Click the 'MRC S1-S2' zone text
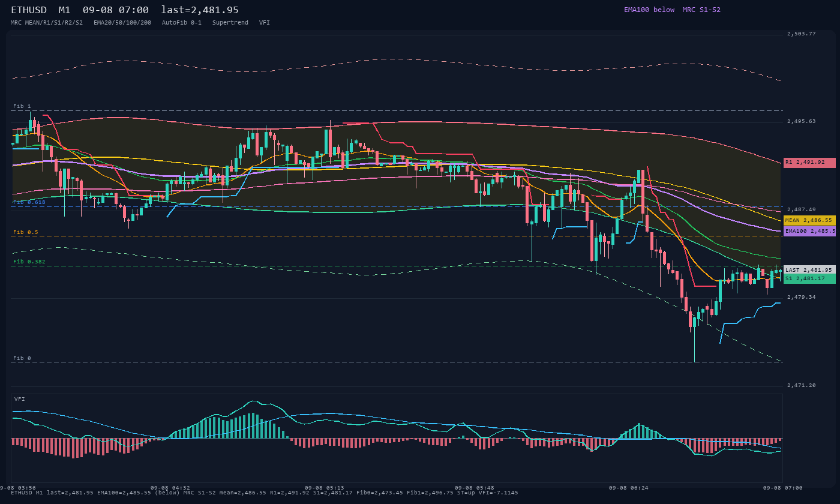The image size is (840, 504). [701, 10]
